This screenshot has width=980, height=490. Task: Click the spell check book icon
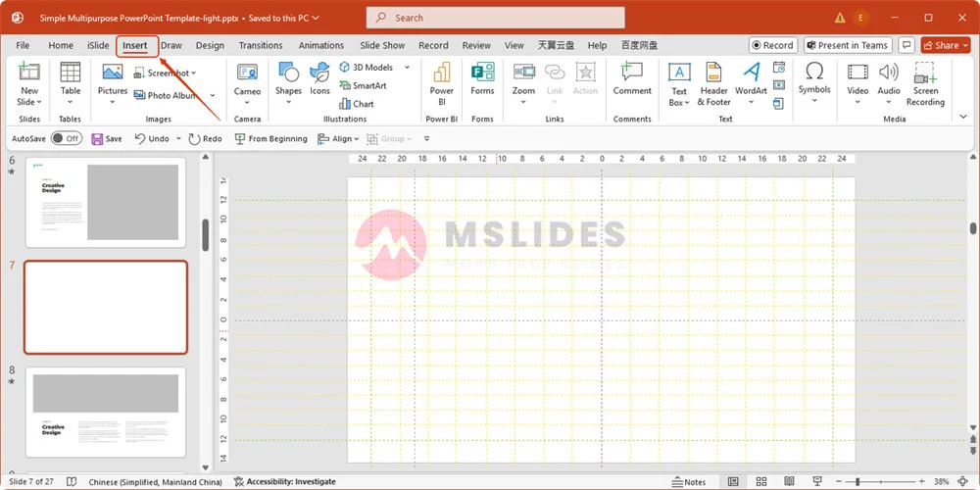click(72, 482)
